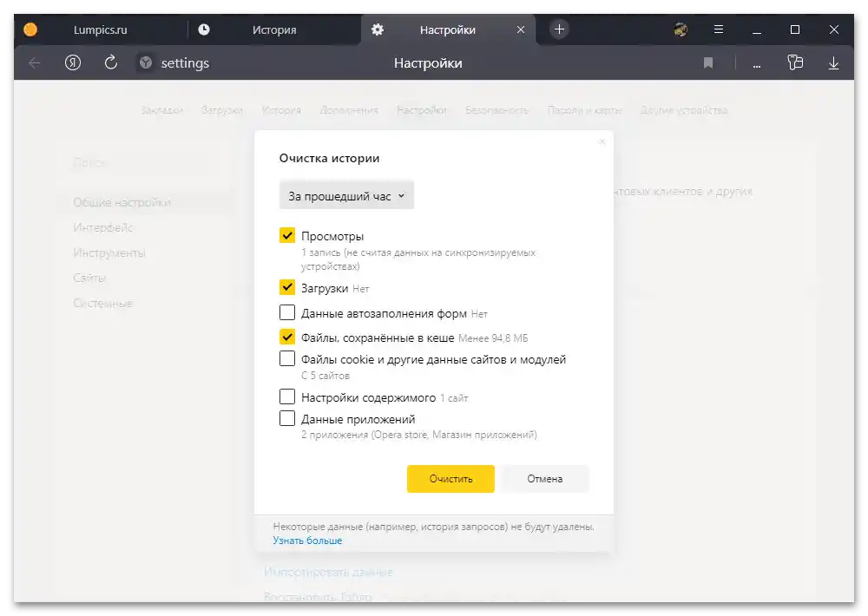Screen dimensions: 868x616
Task: Click the Поиск settings search field
Action: 147,162
